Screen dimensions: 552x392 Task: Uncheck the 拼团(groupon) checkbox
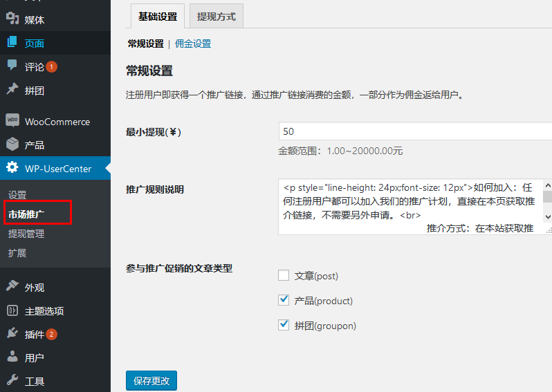(x=284, y=325)
